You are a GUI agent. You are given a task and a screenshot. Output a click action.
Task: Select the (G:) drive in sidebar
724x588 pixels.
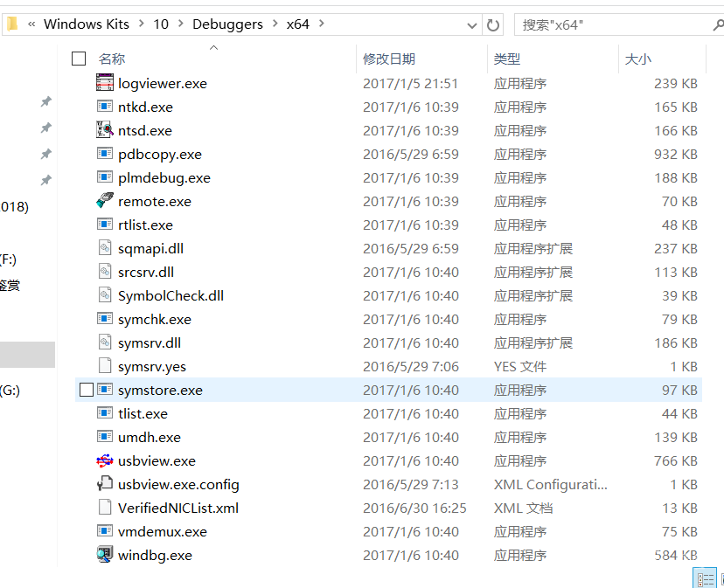click(x=10, y=391)
